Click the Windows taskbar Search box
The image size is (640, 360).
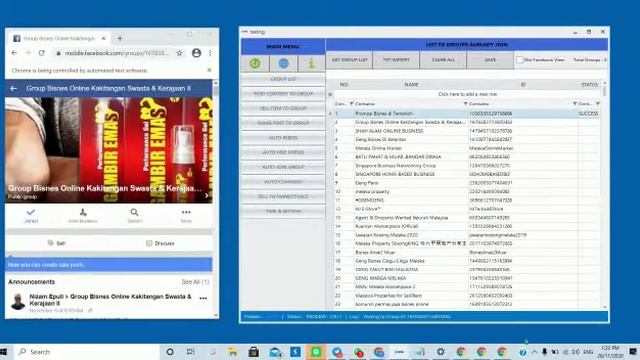[88, 352]
